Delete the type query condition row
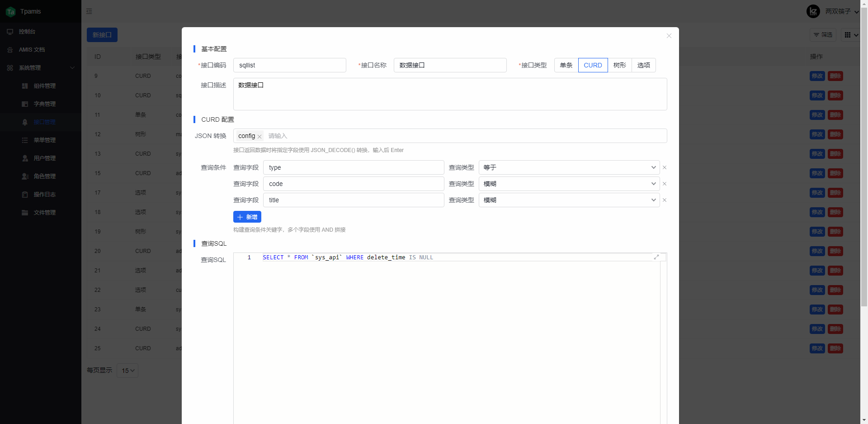Image resolution: width=868 pixels, height=424 pixels. coord(665,167)
